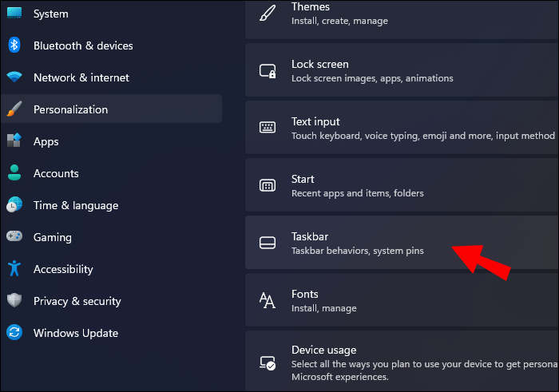Image resolution: width=559 pixels, height=392 pixels.
Task: Go to Windows Update section
Action: coord(75,333)
